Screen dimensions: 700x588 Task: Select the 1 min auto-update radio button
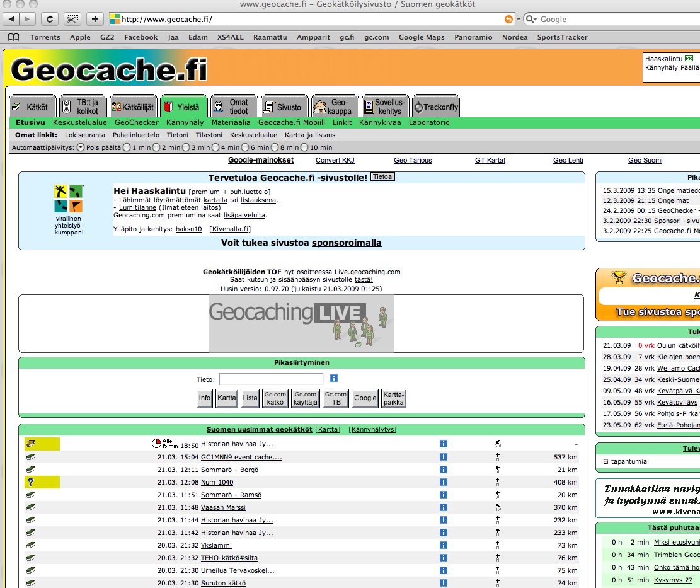point(127,147)
